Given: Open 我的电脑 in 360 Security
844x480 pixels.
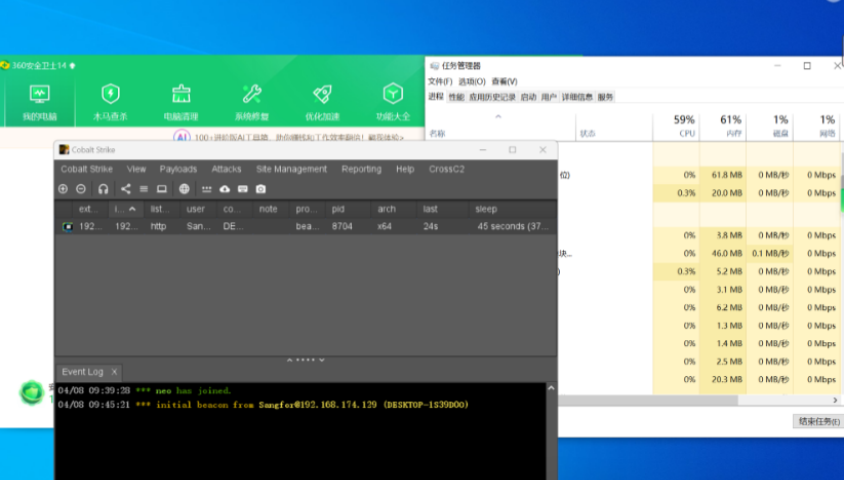Looking at the screenshot, I should [40, 103].
